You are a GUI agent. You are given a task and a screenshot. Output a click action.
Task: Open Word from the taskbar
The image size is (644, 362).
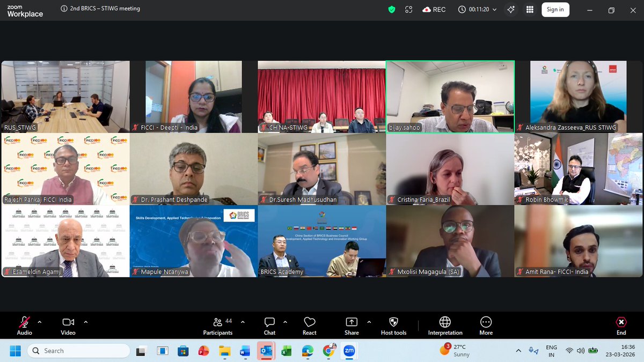(245, 351)
